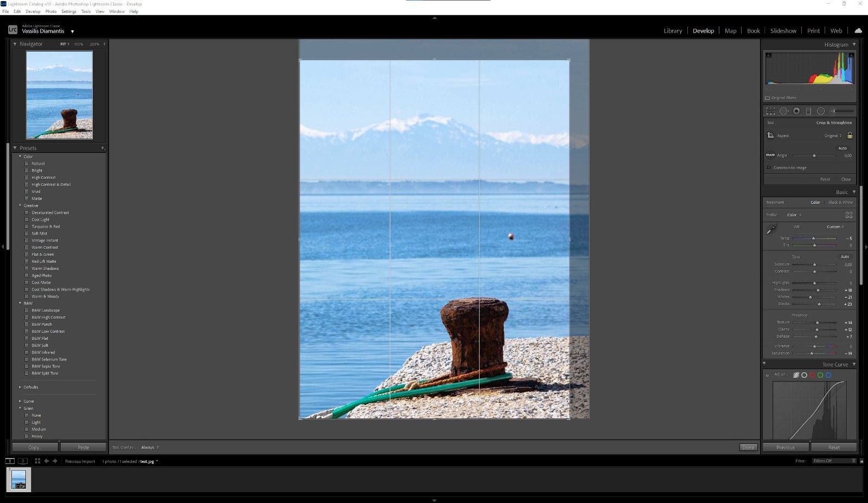Toggle histogram shadow clipping indicator
The height and width of the screenshot is (503, 868).
point(768,55)
